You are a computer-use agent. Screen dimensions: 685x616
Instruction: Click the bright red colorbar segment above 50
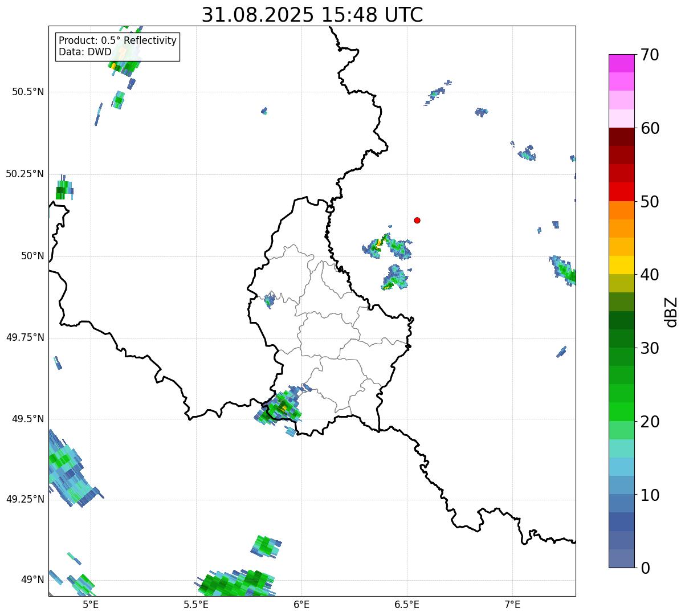(622, 191)
